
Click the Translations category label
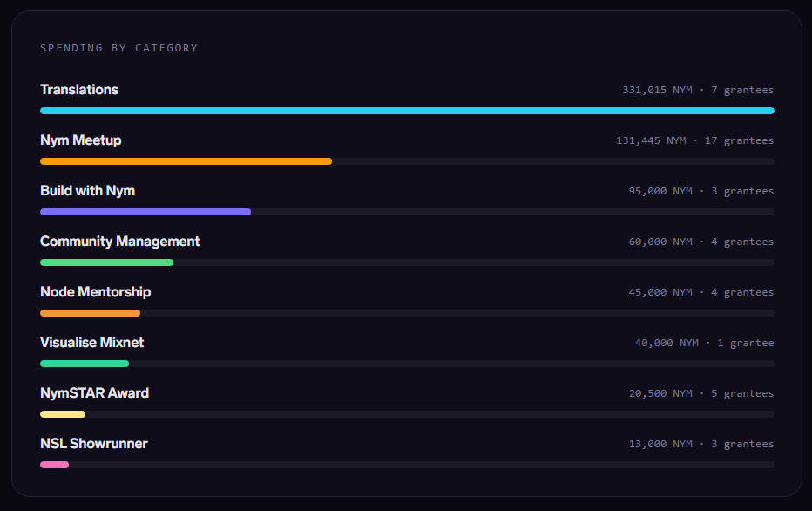(79, 90)
